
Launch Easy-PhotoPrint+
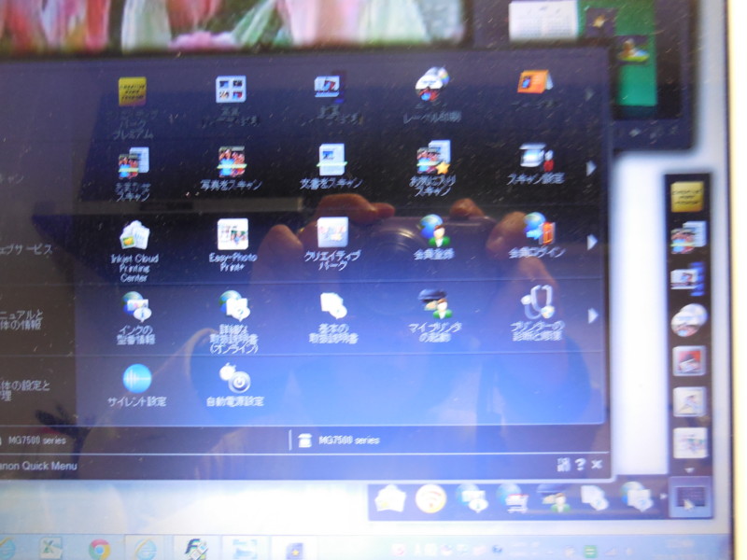point(233,234)
